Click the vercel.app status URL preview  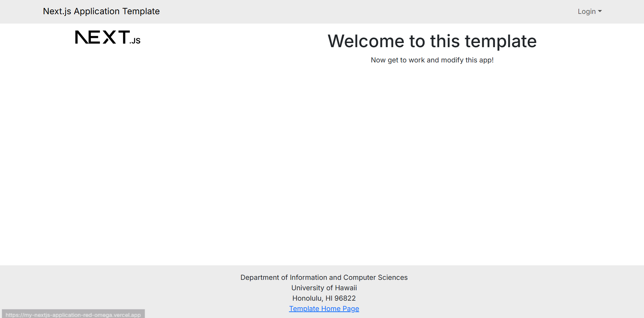(73, 315)
